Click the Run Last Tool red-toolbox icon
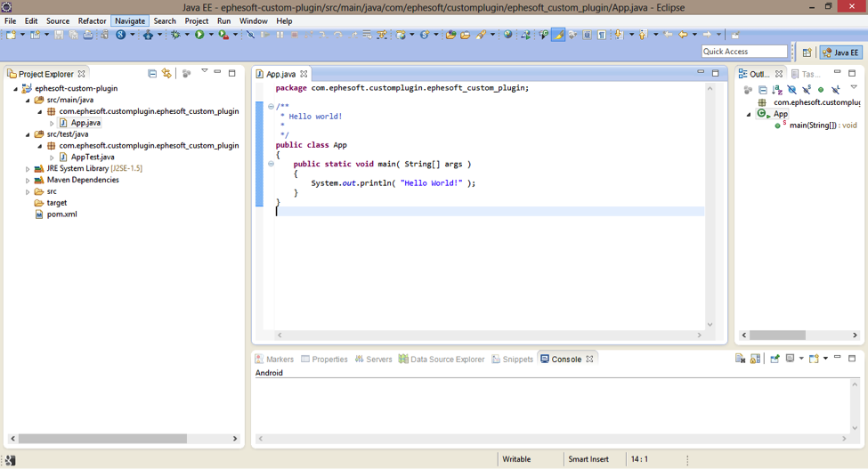The height and width of the screenshot is (469, 868). click(223, 35)
